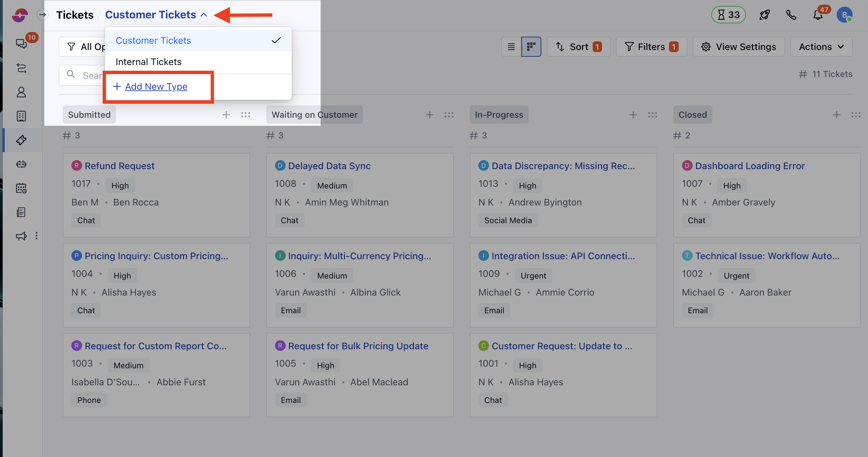This screenshot has height=457, width=868.
Task: Select the Tickets icon in the sidebar
Action: [21, 140]
